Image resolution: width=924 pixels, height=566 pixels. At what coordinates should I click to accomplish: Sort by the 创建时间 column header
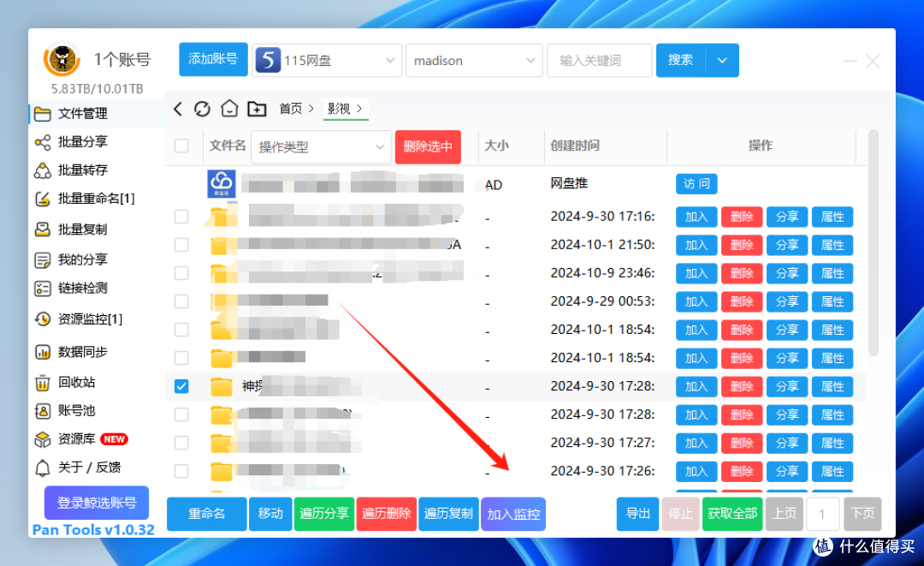(x=575, y=146)
